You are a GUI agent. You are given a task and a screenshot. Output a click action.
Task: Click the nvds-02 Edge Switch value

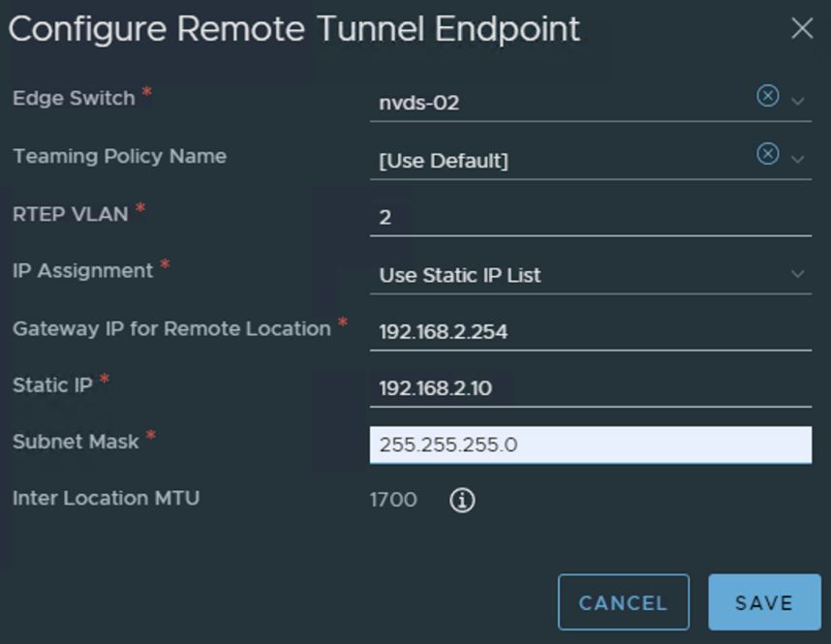click(x=419, y=102)
